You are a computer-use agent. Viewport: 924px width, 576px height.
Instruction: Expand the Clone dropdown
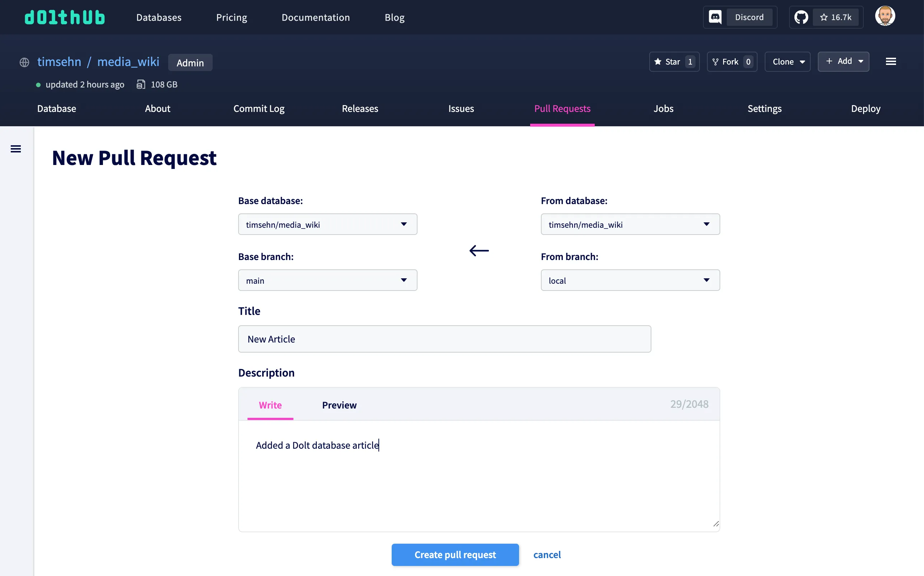click(x=787, y=61)
